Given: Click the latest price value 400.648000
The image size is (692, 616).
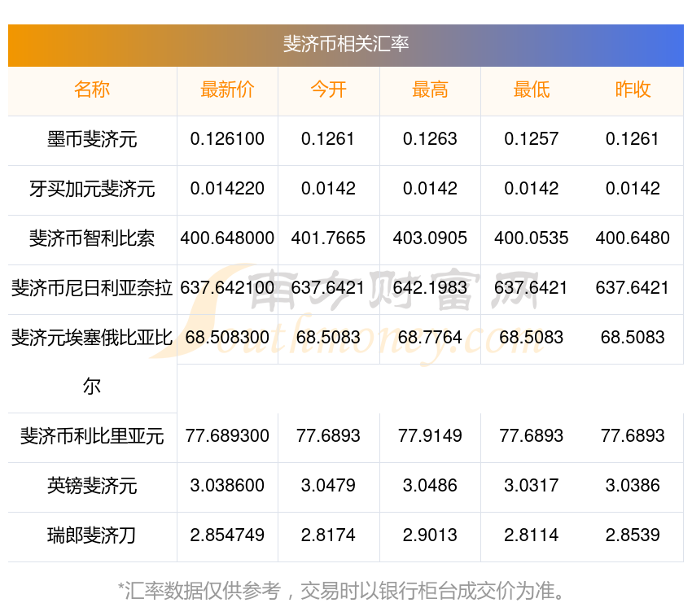Looking at the screenshot, I should point(227,238).
